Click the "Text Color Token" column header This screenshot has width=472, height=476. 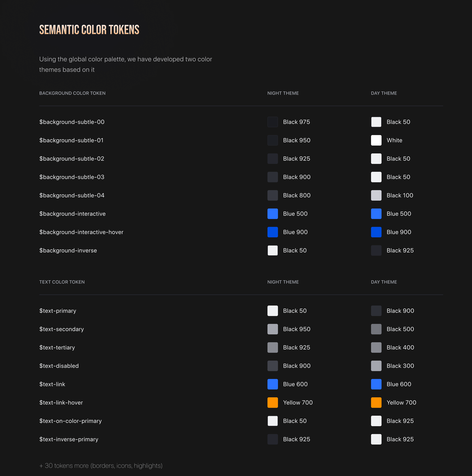(62, 282)
